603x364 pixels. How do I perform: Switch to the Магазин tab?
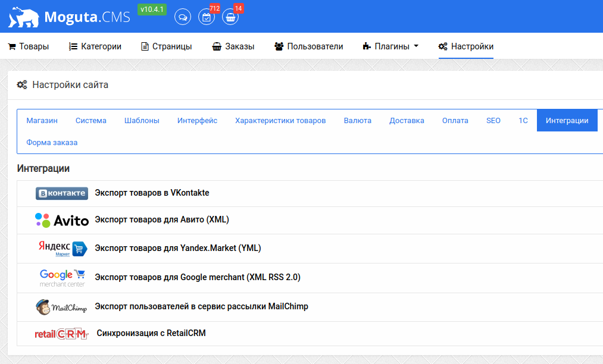[x=42, y=121]
